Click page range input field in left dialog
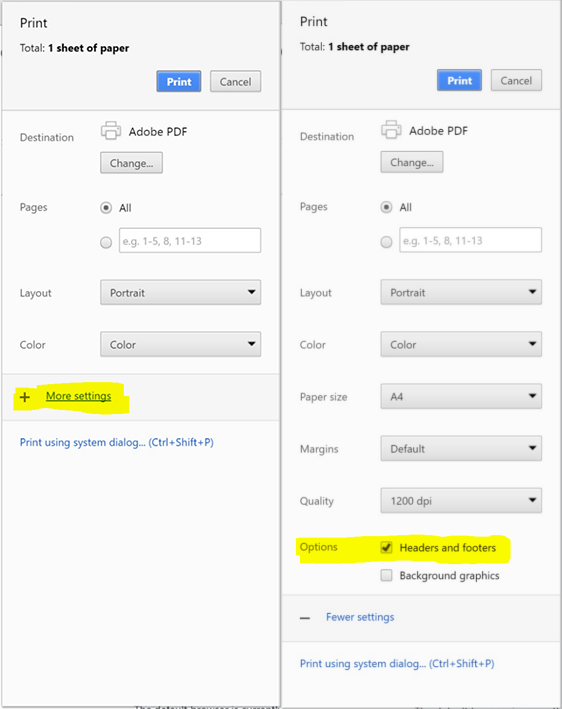Viewport: 562px width, 709px height. 190,241
